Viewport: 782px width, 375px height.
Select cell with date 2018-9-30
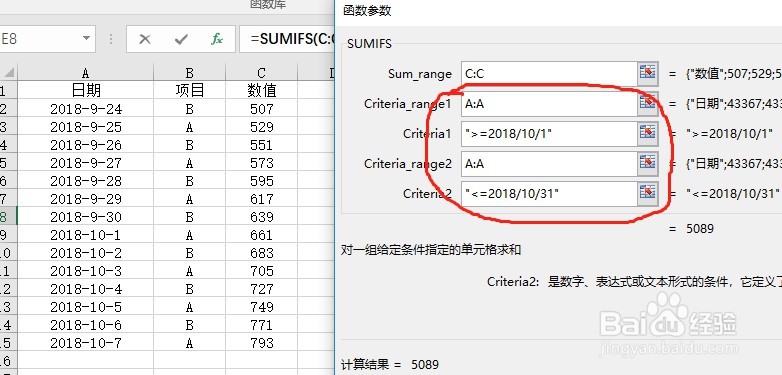(x=86, y=216)
